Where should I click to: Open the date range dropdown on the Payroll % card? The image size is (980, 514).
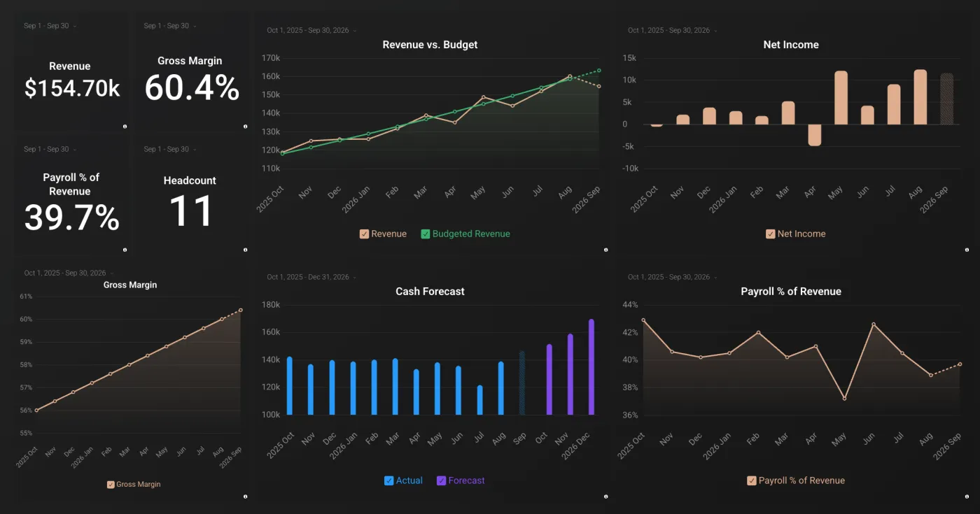[x=50, y=149]
